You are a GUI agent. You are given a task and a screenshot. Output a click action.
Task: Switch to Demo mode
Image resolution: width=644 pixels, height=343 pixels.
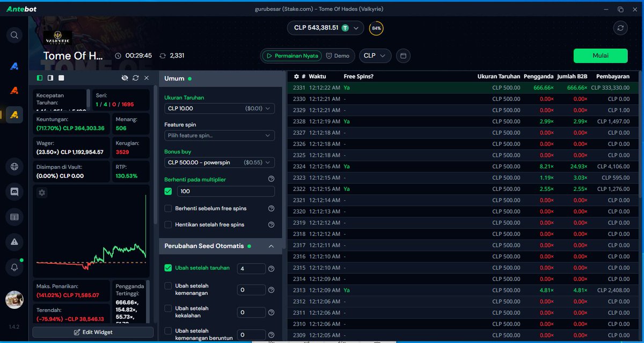point(338,56)
